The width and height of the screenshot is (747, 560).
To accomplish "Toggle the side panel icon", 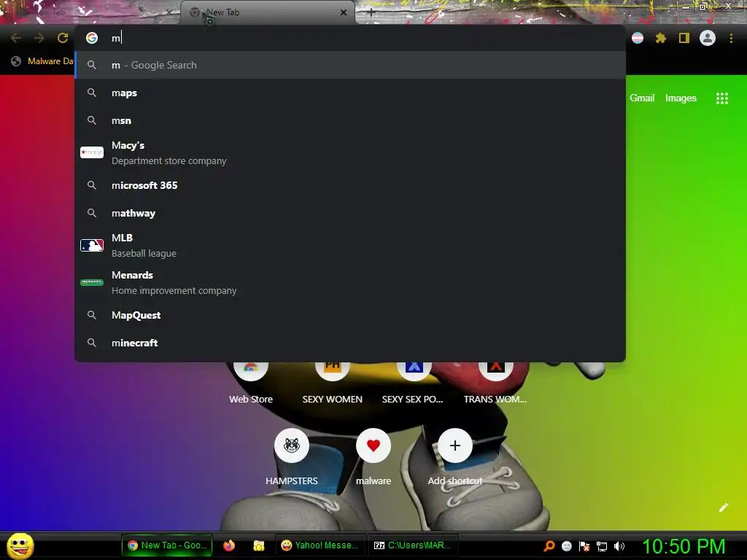I will [684, 38].
